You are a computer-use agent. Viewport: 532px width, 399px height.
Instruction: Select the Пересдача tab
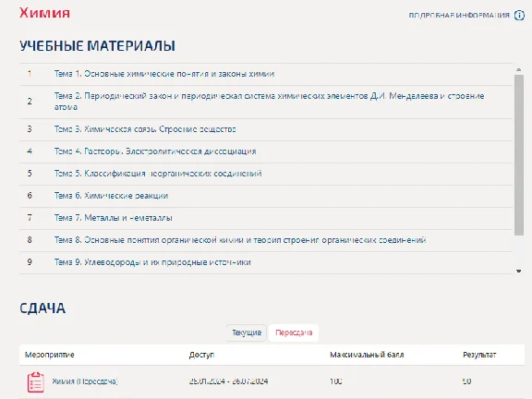point(294,332)
